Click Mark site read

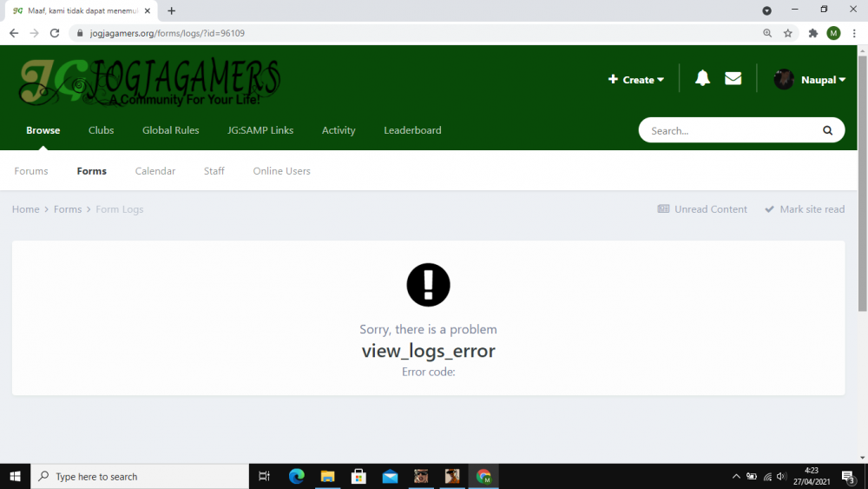coord(805,209)
